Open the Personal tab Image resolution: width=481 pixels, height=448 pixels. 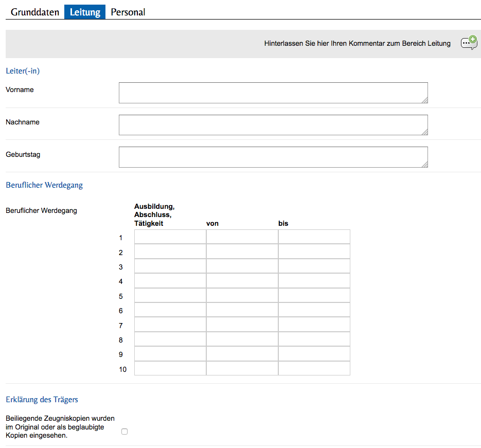pyautogui.click(x=128, y=12)
